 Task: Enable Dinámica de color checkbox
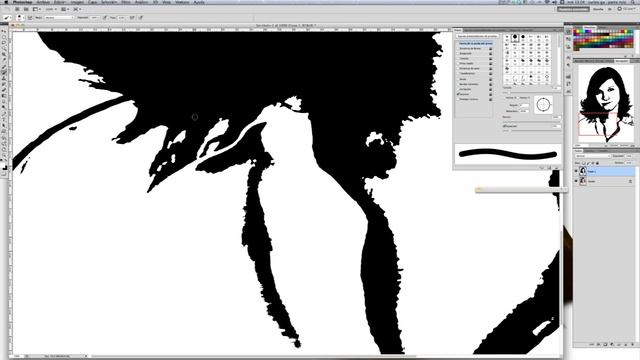(x=458, y=69)
